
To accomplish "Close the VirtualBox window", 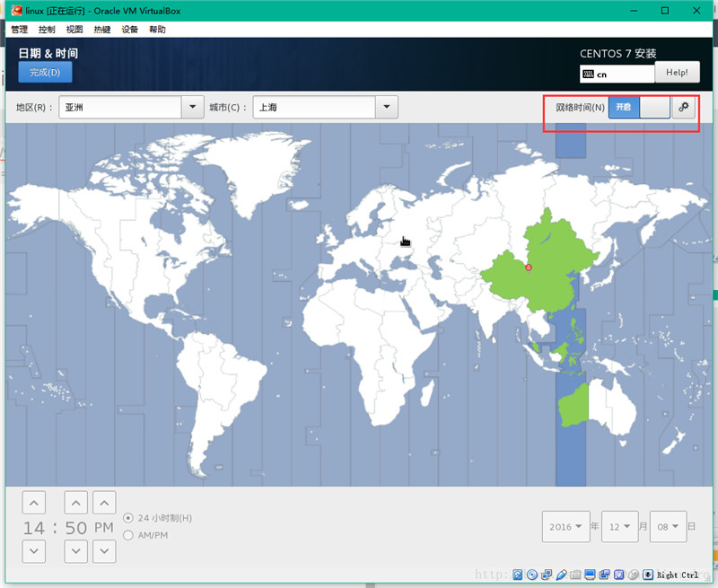I will 696,11.
